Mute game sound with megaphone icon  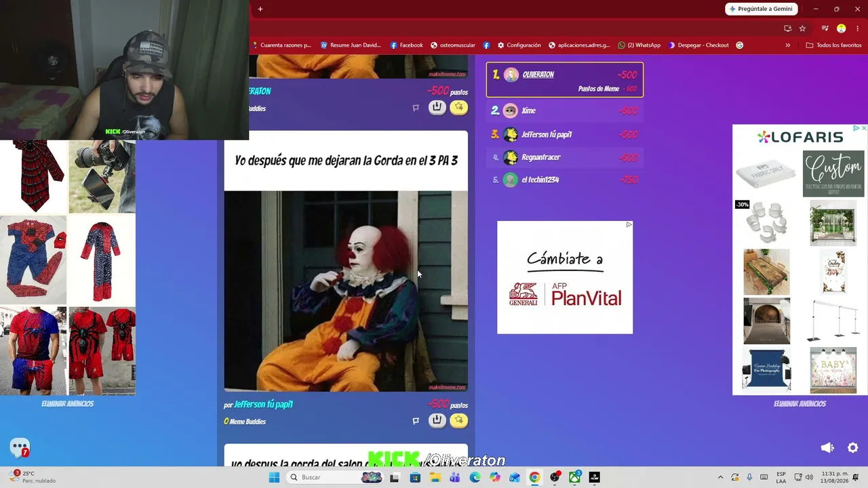click(x=827, y=447)
